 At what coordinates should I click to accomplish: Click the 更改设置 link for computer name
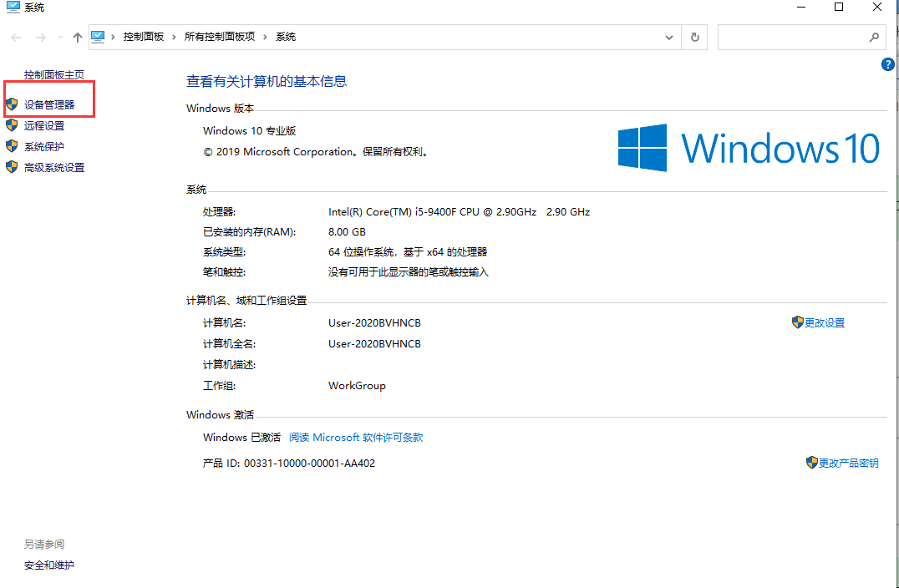point(824,323)
